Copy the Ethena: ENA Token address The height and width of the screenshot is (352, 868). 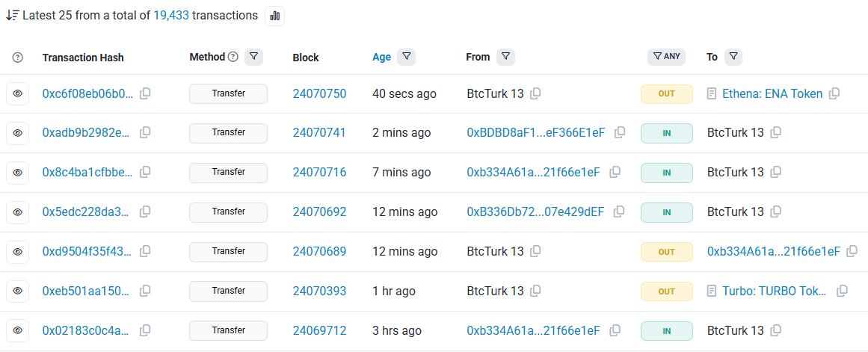[834, 93]
